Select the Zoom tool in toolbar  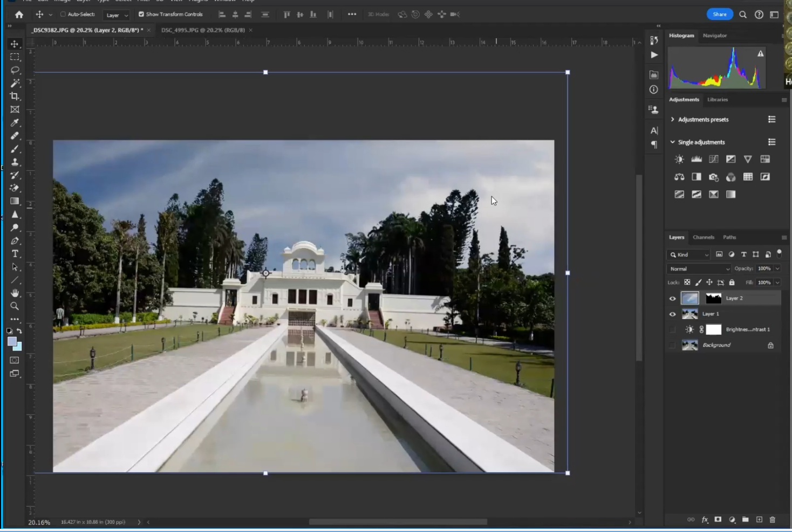click(x=15, y=306)
